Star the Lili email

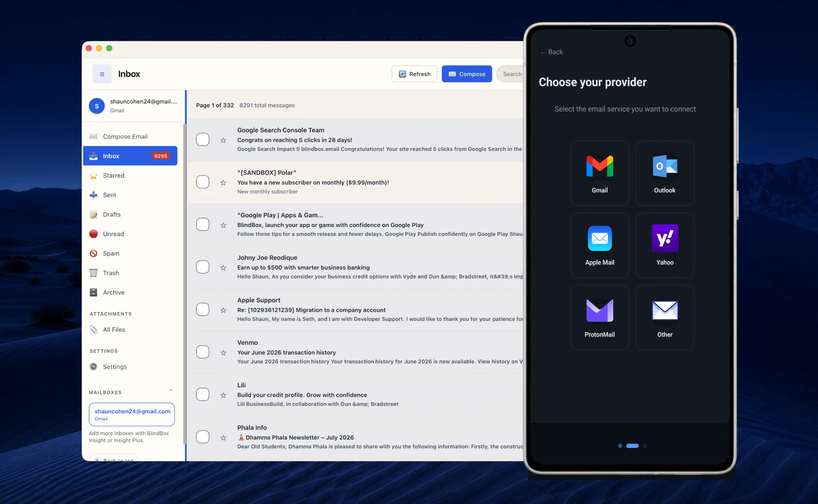pos(223,395)
